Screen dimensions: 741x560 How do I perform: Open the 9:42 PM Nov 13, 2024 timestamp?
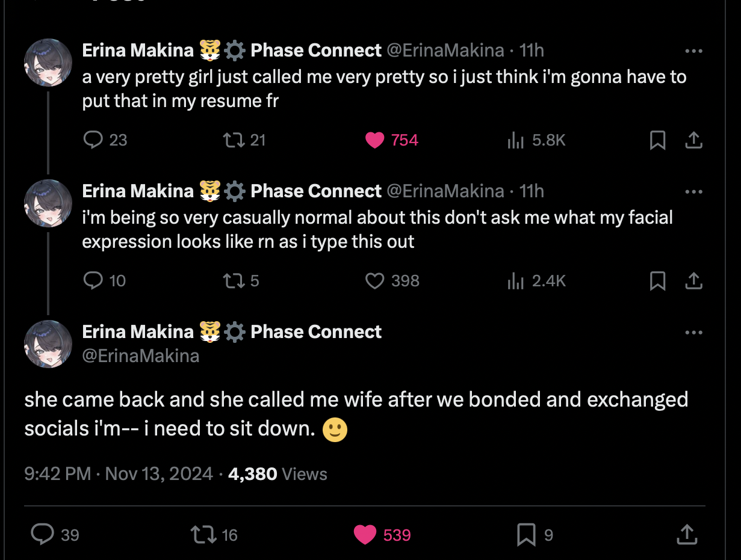(119, 474)
